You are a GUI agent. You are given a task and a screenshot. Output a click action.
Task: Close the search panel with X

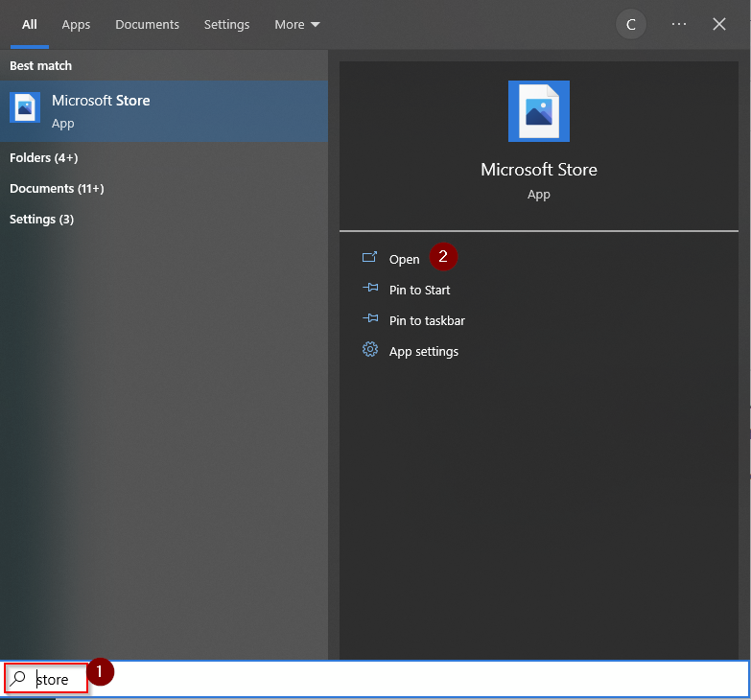[x=719, y=24]
